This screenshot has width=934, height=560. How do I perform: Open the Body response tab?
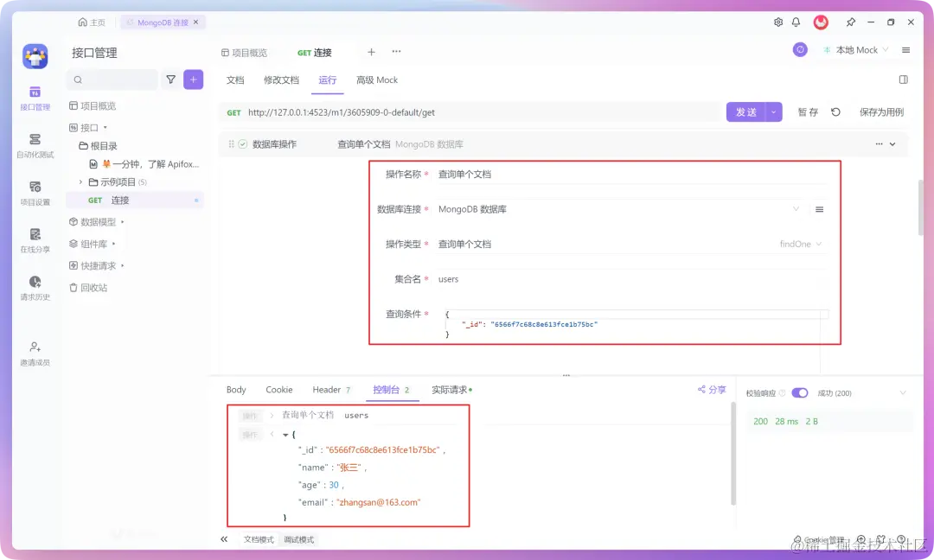(x=236, y=390)
